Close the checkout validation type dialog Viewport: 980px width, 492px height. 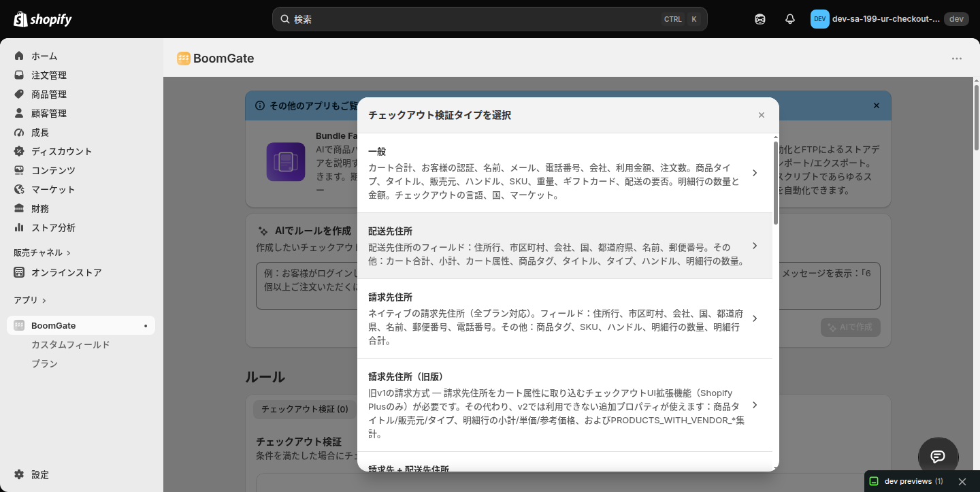point(762,115)
